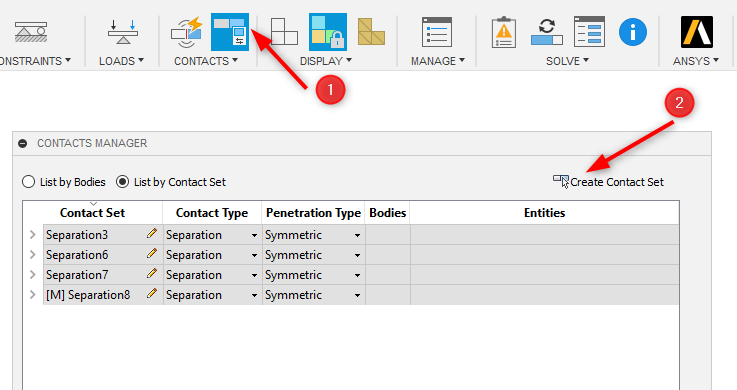Expand the Separation3 row
This screenshot has height=390, width=737.
(32, 234)
